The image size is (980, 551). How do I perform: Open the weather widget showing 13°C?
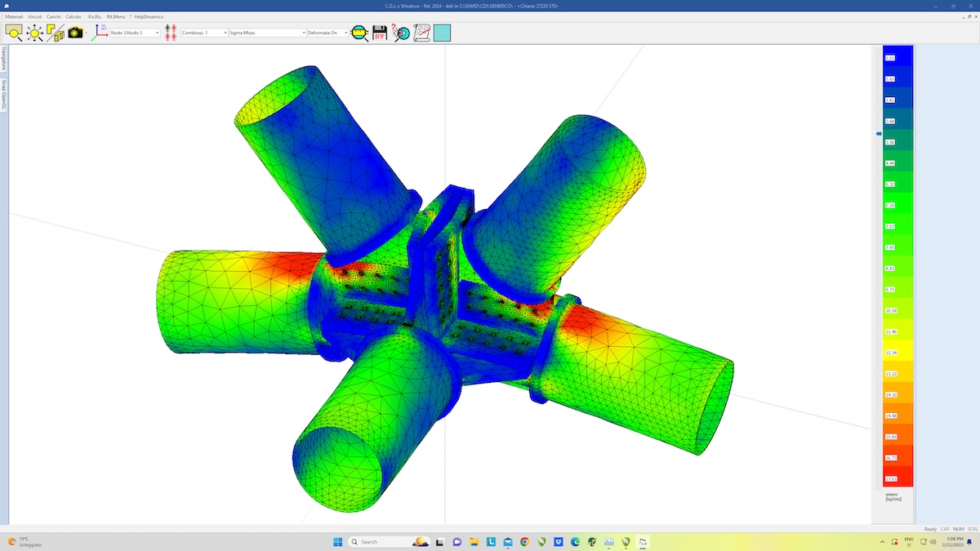pos(23,541)
